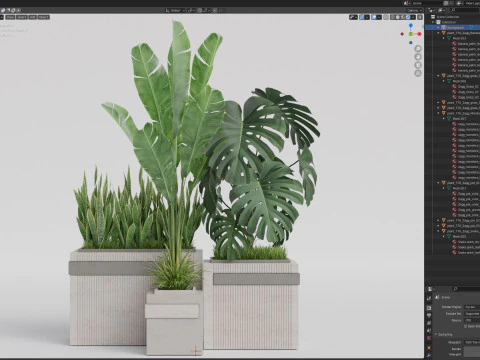This screenshot has height=360, width=480.
Task: Toggle the snap magnet icon
Action: (x=200, y=10)
